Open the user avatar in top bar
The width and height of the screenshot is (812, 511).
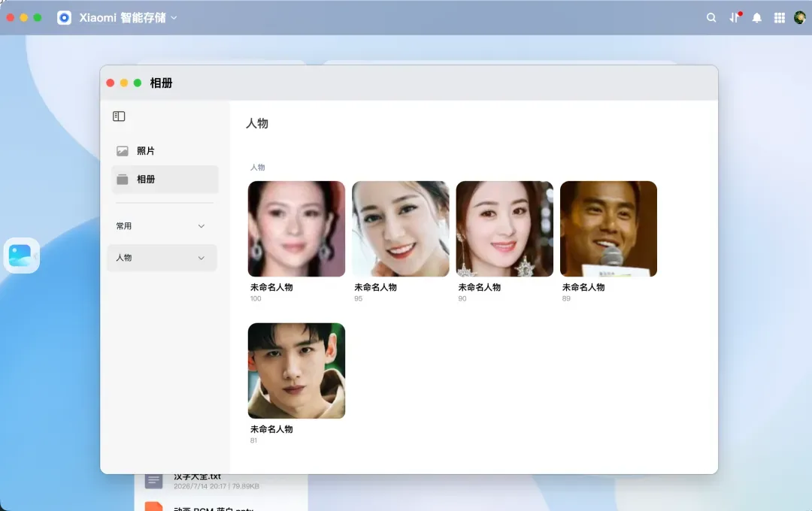tap(799, 17)
